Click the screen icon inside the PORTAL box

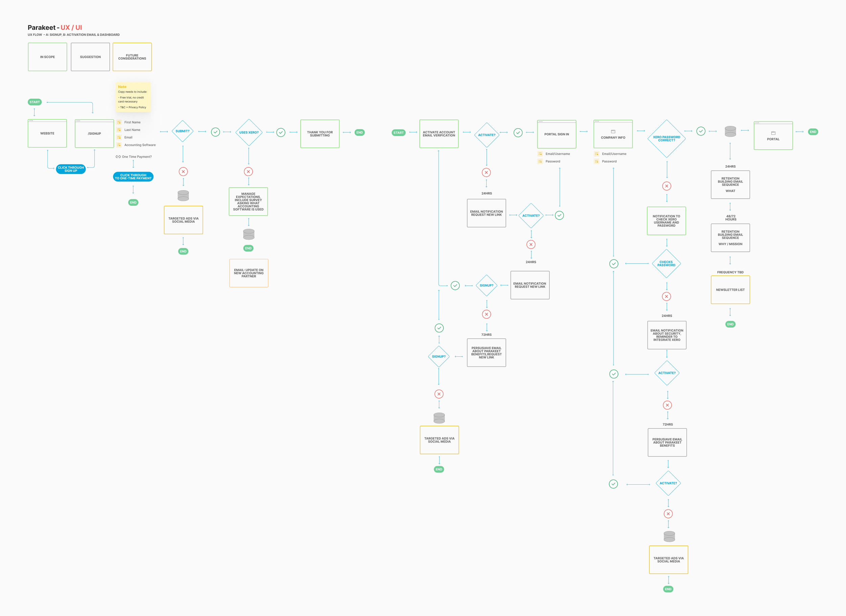pos(773,133)
